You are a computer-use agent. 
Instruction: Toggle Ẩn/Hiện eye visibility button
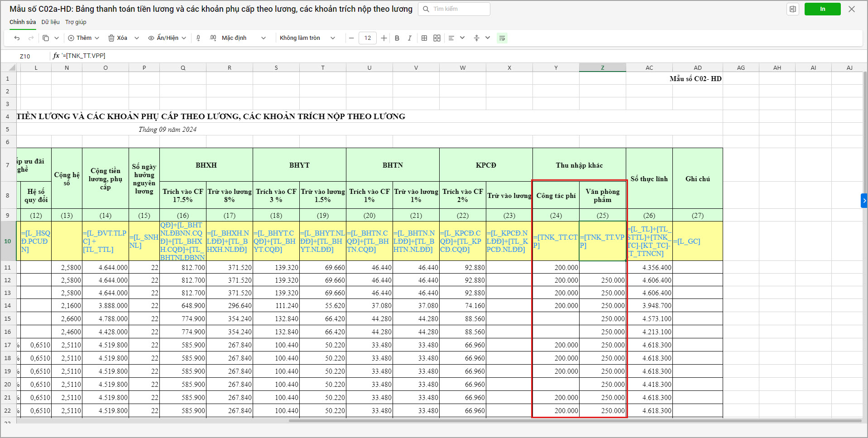pos(152,38)
